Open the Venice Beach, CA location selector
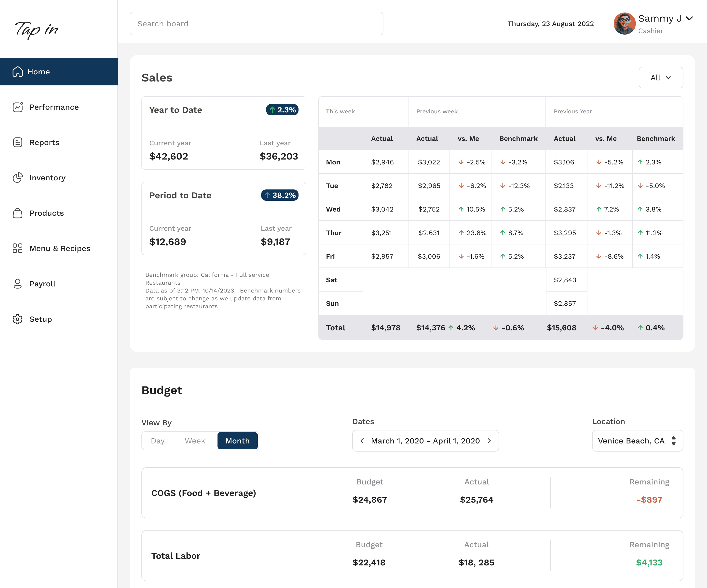Screen dimensions: 707x588 (638, 441)
